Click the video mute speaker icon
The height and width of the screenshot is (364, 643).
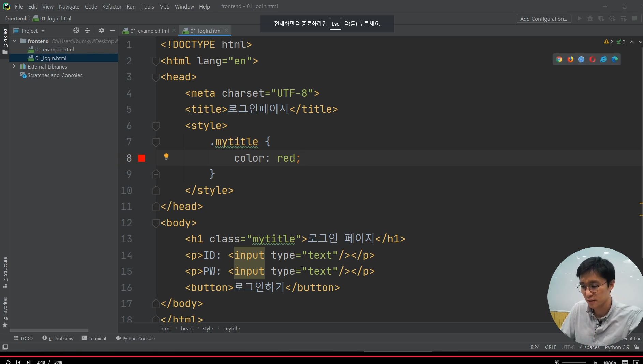point(556,362)
